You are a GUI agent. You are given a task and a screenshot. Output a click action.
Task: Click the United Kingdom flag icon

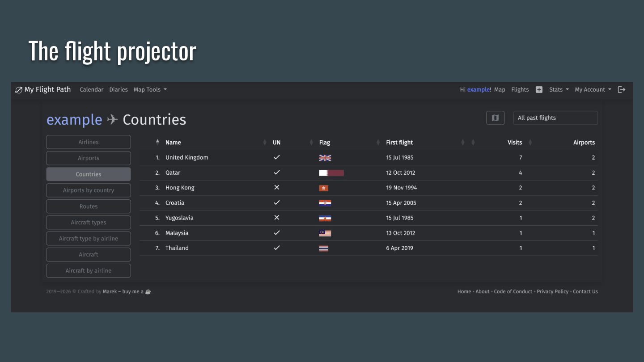pyautogui.click(x=325, y=158)
